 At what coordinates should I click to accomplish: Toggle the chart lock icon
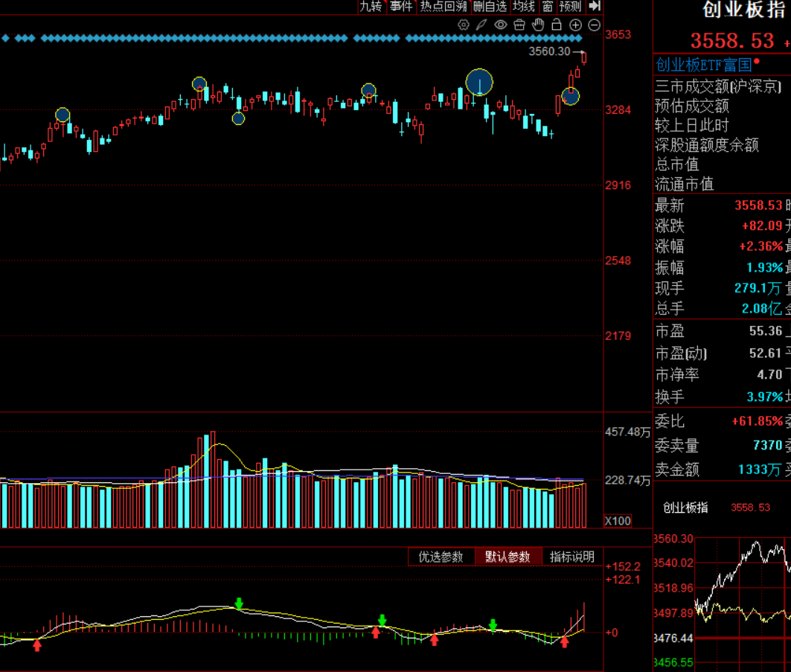(x=557, y=25)
